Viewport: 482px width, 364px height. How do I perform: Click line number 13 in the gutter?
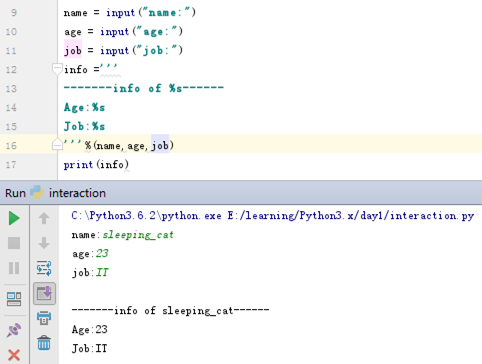click(x=11, y=89)
